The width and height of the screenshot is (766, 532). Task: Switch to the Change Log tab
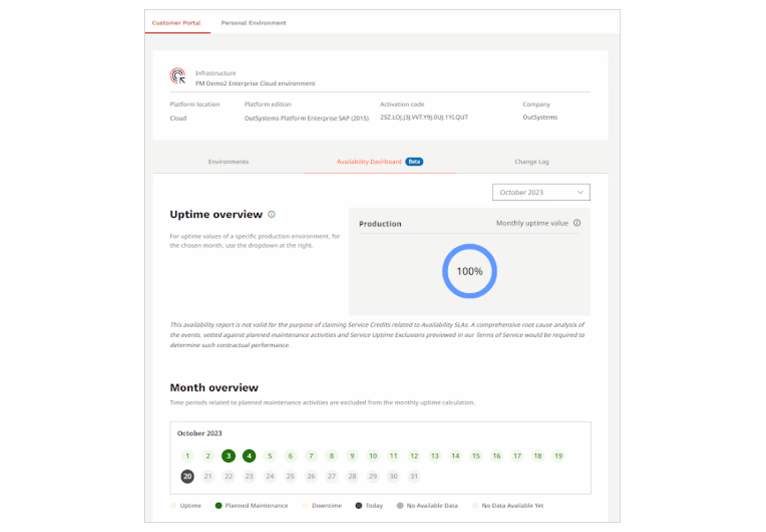point(531,161)
